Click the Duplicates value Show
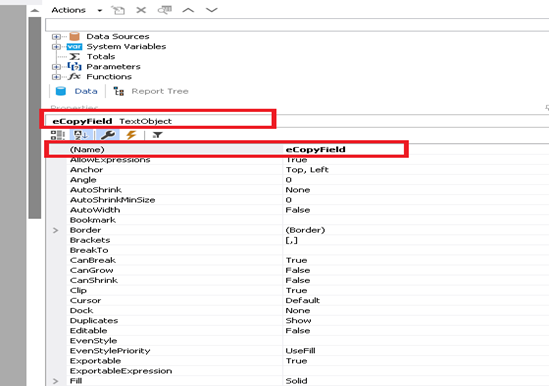 pyautogui.click(x=299, y=321)
